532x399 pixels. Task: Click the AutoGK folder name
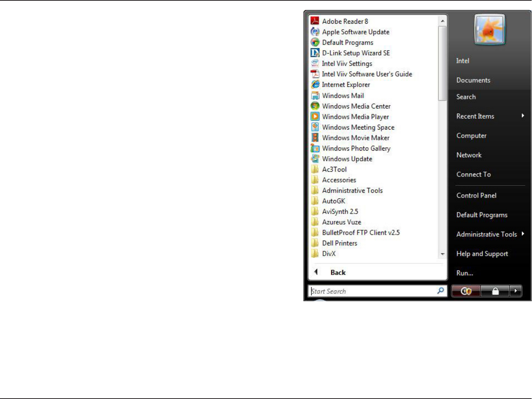tap(333, 201)
